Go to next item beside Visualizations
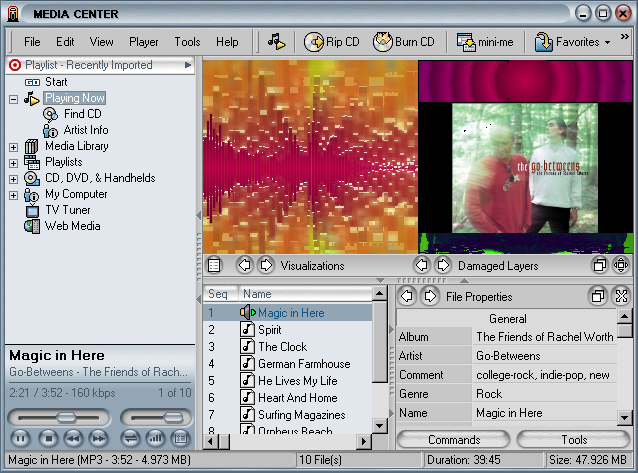The image size is (638, 473). point(266,265)
